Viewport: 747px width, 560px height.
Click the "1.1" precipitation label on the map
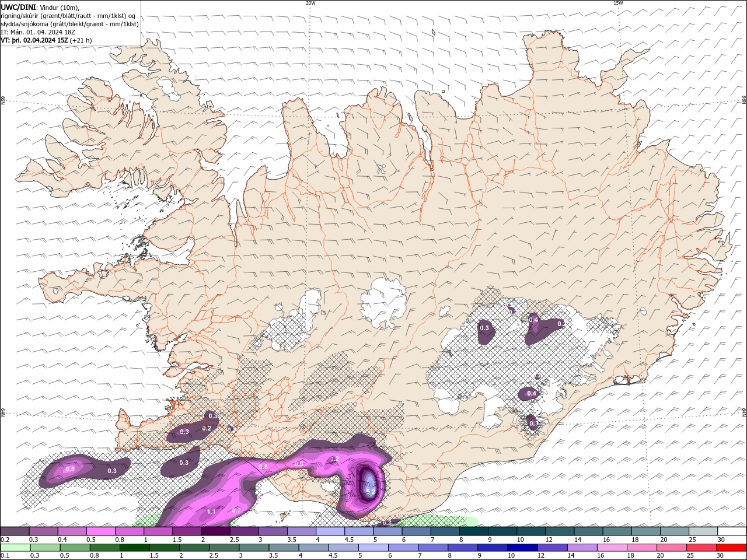coord(211,512)
